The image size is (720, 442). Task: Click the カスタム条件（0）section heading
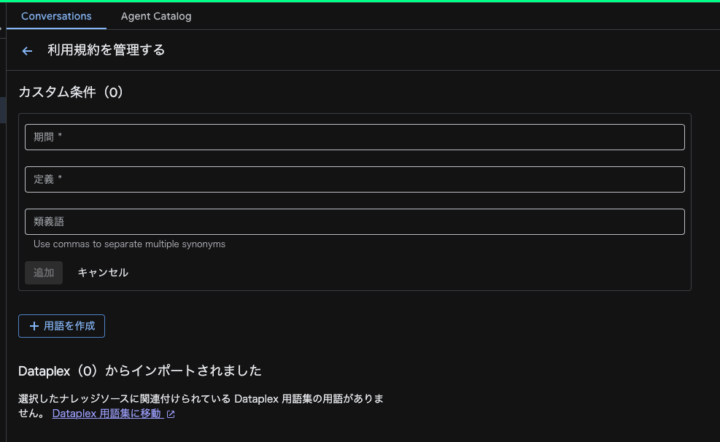(70, 92)
